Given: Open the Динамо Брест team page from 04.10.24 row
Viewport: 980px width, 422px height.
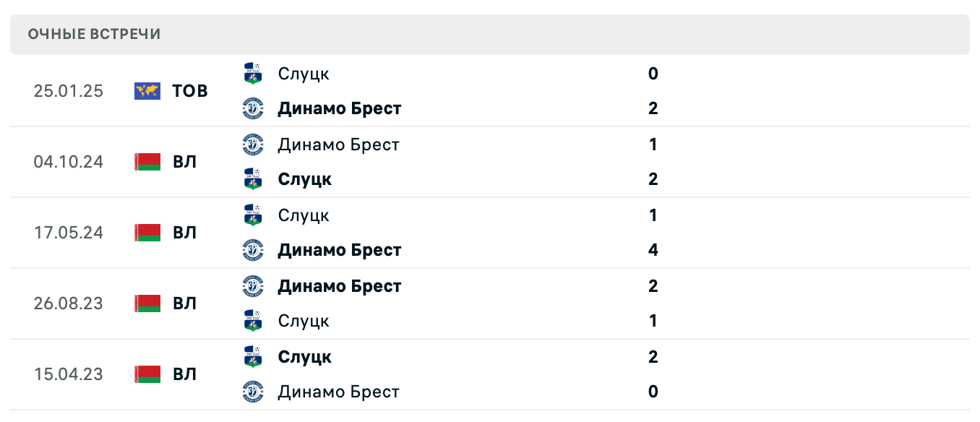Looking at the screenshot, I should (339, 144).
